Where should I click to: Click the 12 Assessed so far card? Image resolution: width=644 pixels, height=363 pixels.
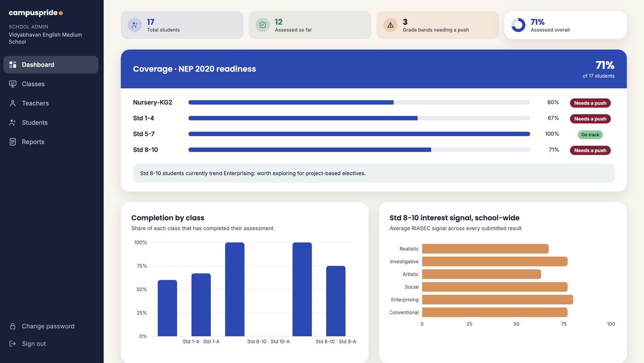pos(310,25)
